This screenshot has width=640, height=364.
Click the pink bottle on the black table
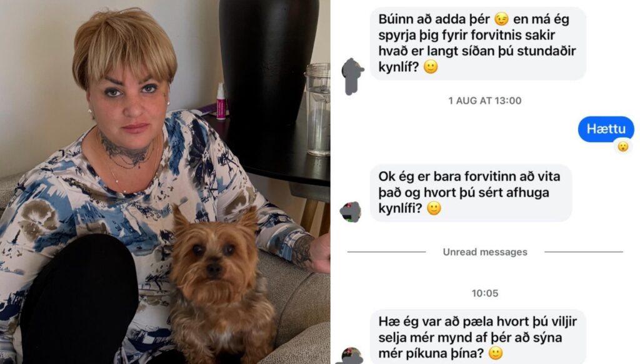tap(221, 102)
